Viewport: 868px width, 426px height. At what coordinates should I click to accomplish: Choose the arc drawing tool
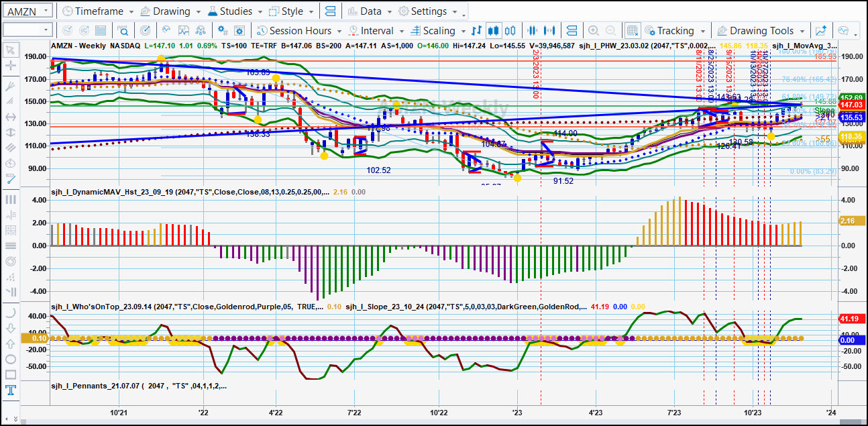click(10, 313)
